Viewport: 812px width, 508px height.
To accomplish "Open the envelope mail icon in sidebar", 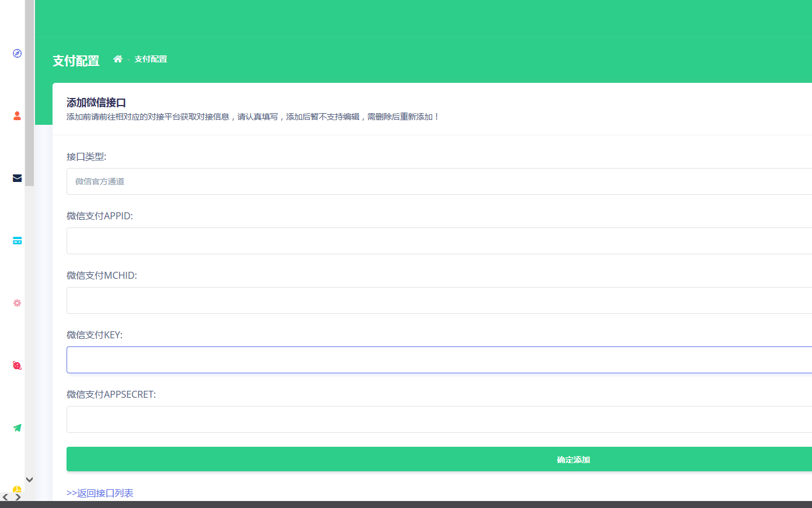I will click(x=17, y=178).
